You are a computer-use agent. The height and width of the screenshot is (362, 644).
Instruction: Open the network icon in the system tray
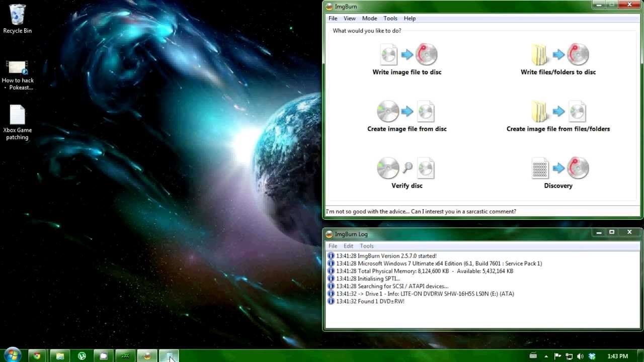570,356
